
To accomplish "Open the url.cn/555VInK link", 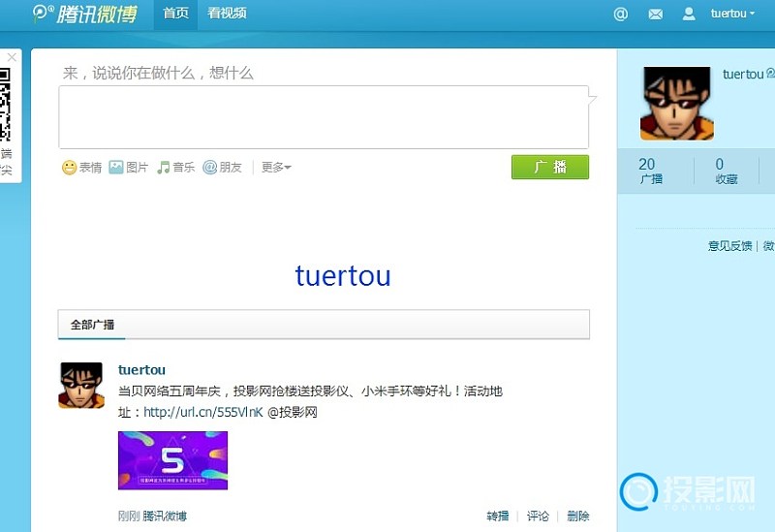I will tap(203, 412).
